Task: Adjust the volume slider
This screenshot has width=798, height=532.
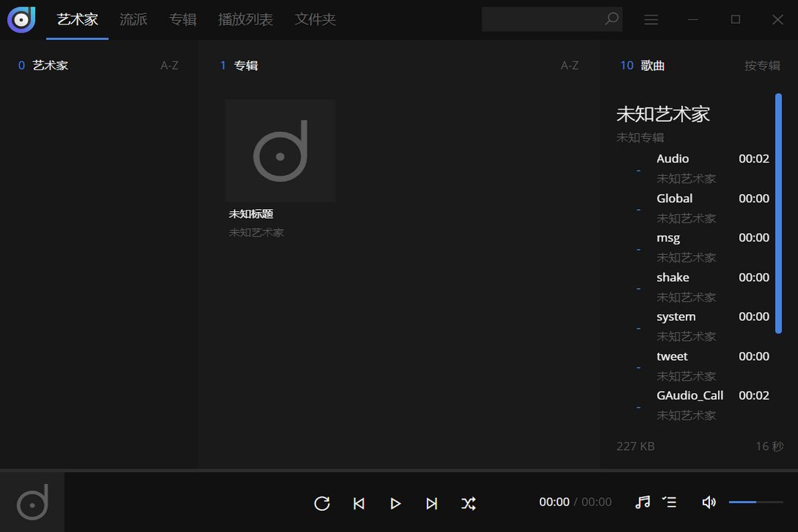Action: pos(756,502)
